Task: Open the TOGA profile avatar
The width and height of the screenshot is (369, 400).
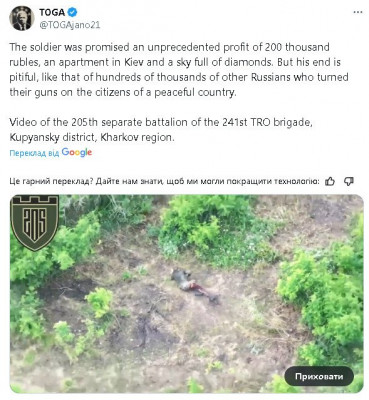Action: tap(22, 18)
